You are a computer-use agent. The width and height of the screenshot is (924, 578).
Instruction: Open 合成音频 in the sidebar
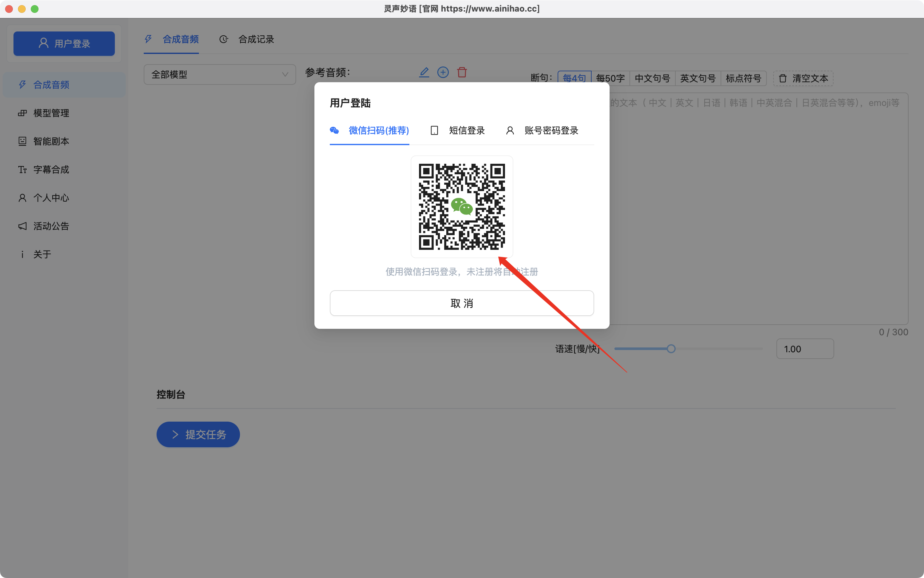(64, 85)
